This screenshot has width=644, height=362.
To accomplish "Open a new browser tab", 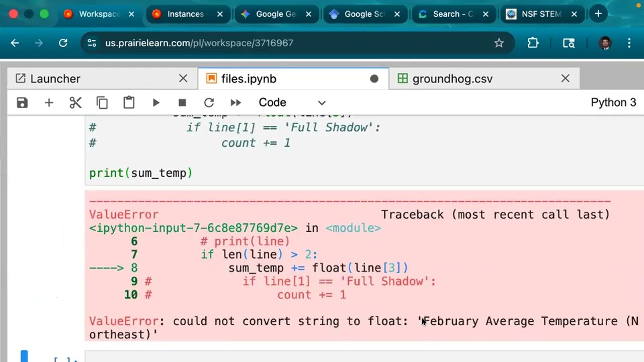I will pyautogui.click(x=598, y=14).
